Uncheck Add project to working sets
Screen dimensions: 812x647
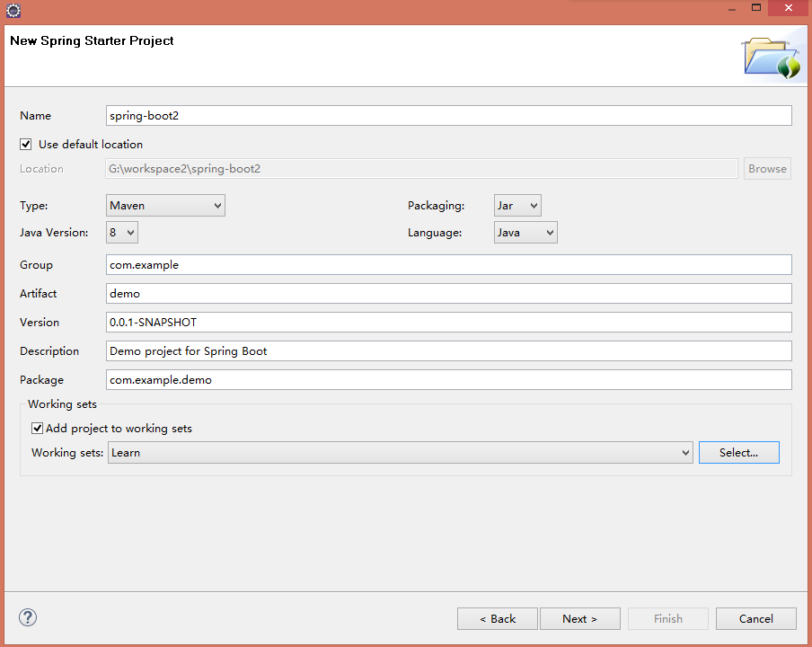(x=38, y=429)
